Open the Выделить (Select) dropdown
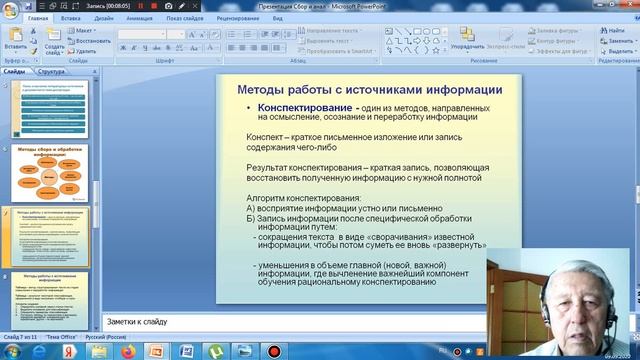This screenshot has height=360, width=640. tap(618, 51)
